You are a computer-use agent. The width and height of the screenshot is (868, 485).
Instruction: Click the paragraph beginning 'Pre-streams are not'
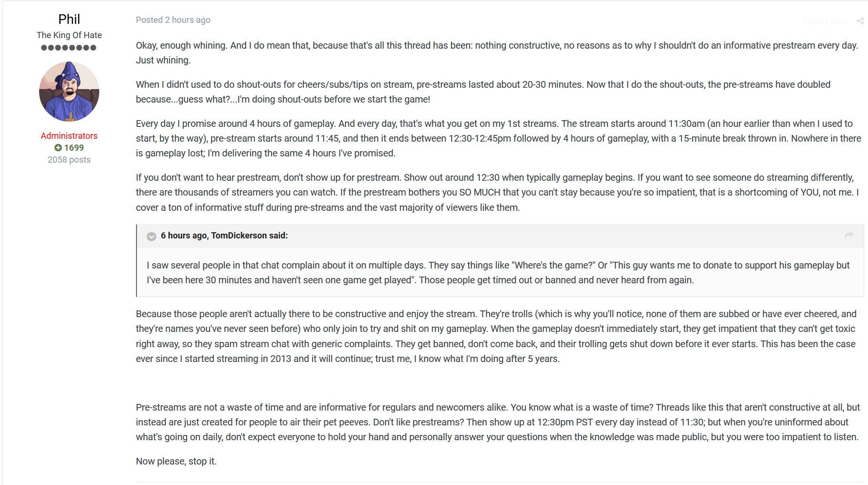[498, 422]
